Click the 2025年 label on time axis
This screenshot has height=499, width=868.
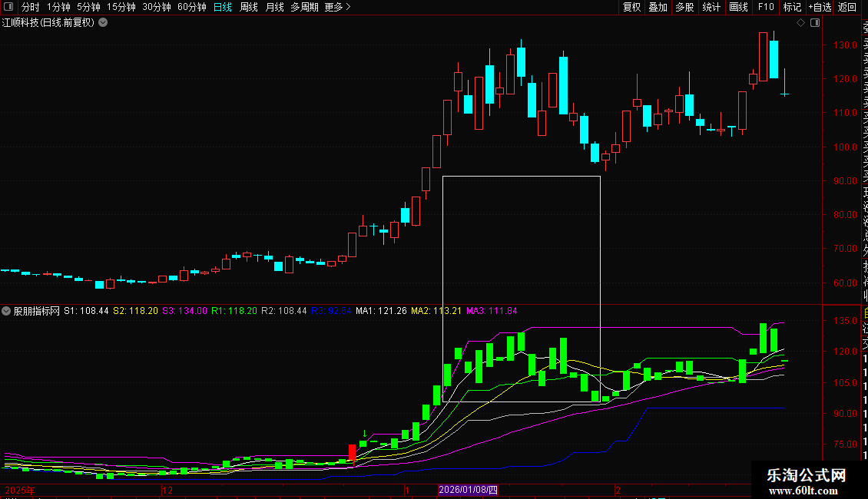coord(20,490)
